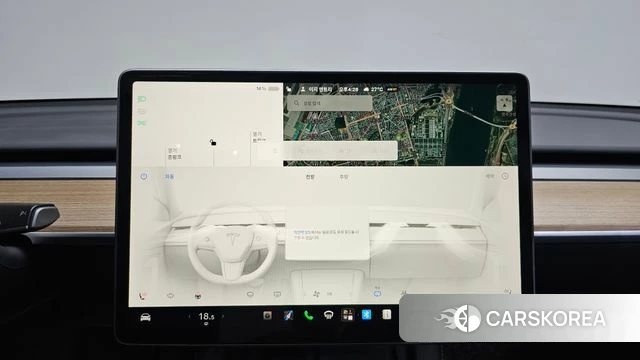Open the navigation app in the bottom bar

coord(288,315)
